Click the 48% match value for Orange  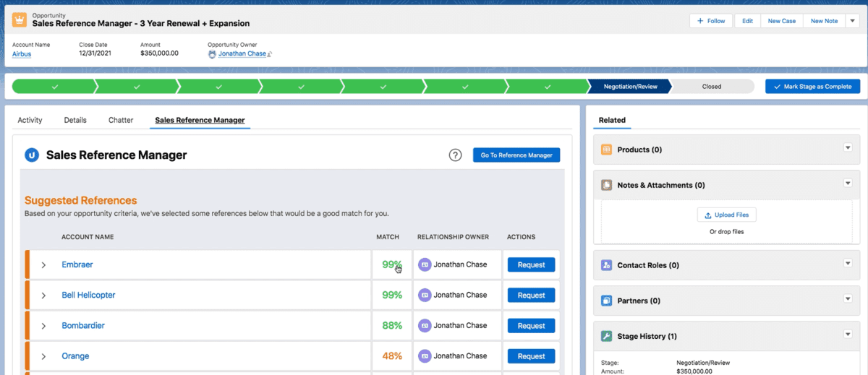point(392,355)
